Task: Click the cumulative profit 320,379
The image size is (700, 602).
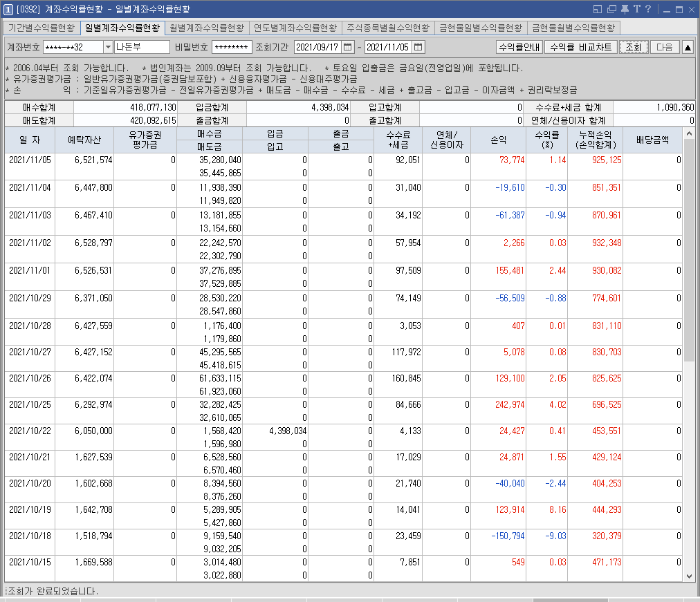Action: (x=607, y=536)
